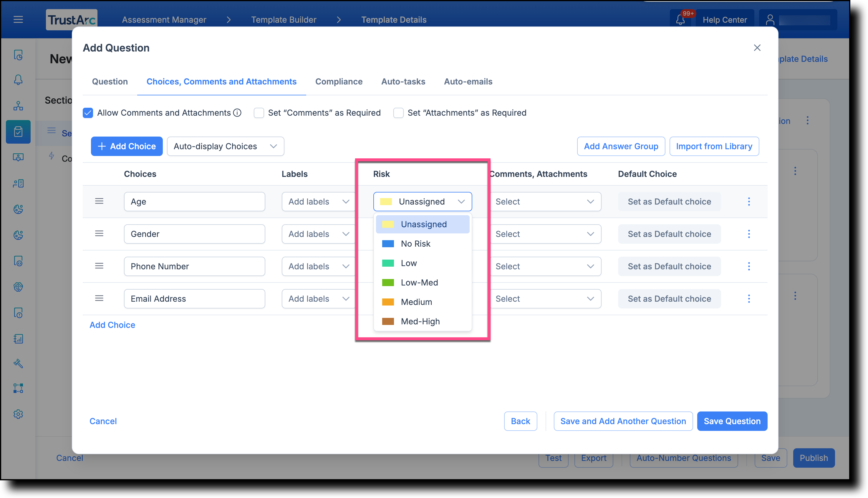
Task: Open the person list sidebar icon
Action: point(18,183)
